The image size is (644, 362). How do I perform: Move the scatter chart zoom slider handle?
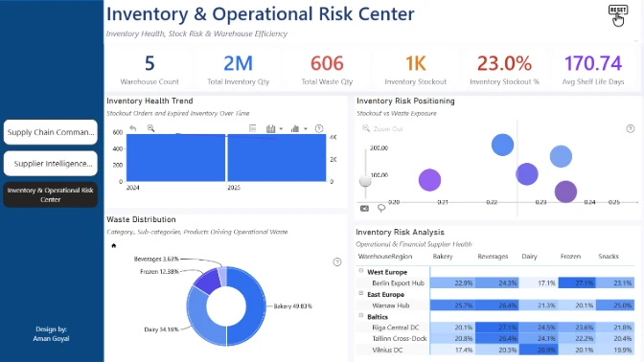tap(365, 181)
